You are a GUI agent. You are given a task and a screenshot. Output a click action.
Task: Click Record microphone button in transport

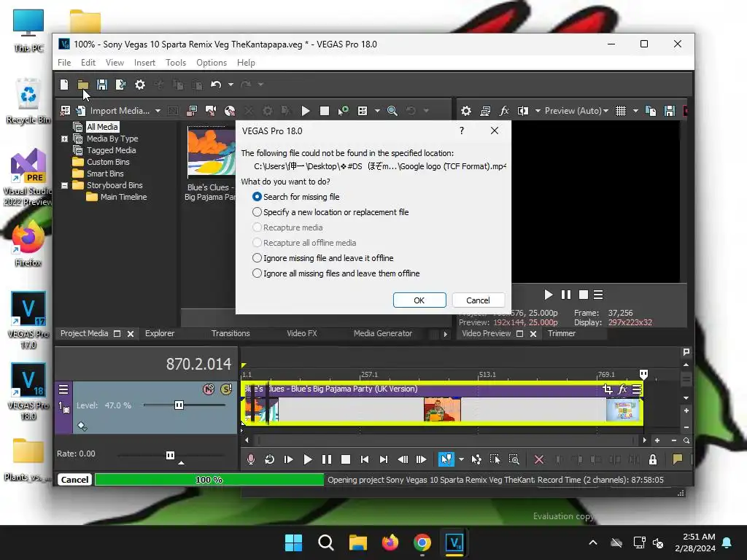click(x=251, y=459)
